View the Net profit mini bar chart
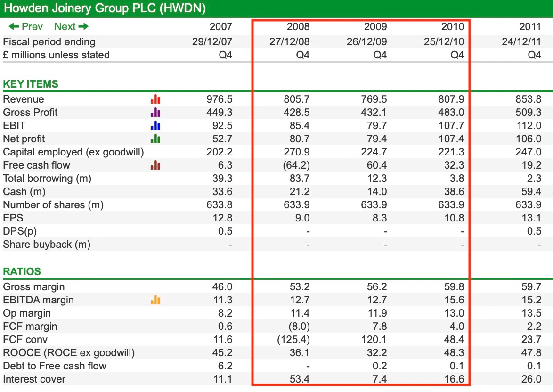 (x=155, y=139)
